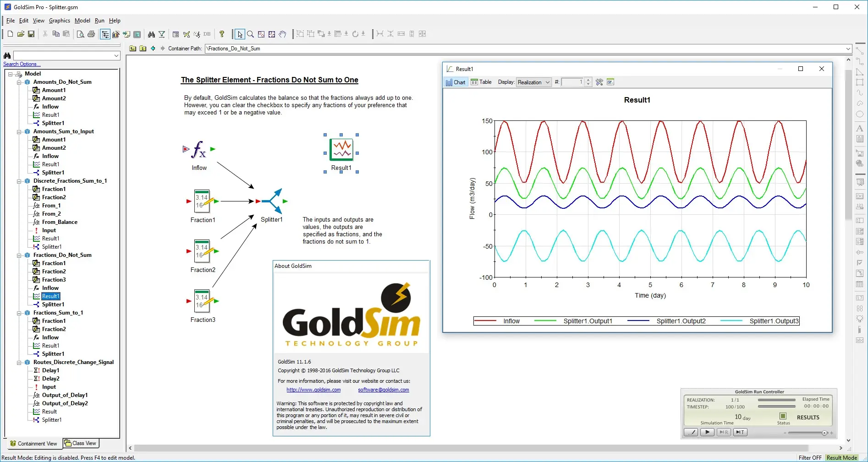The width and height of the screenshot is (868, 462).
Task: Collapse the Fractions_Do_Not_Sum container node
Action: coord(19,255)
